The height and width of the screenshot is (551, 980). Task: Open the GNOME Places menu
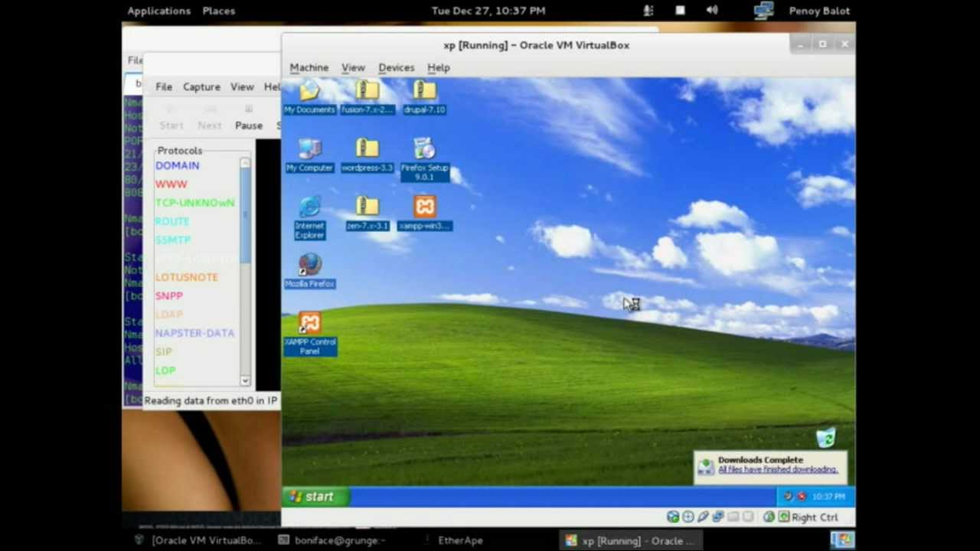[218, 11]
